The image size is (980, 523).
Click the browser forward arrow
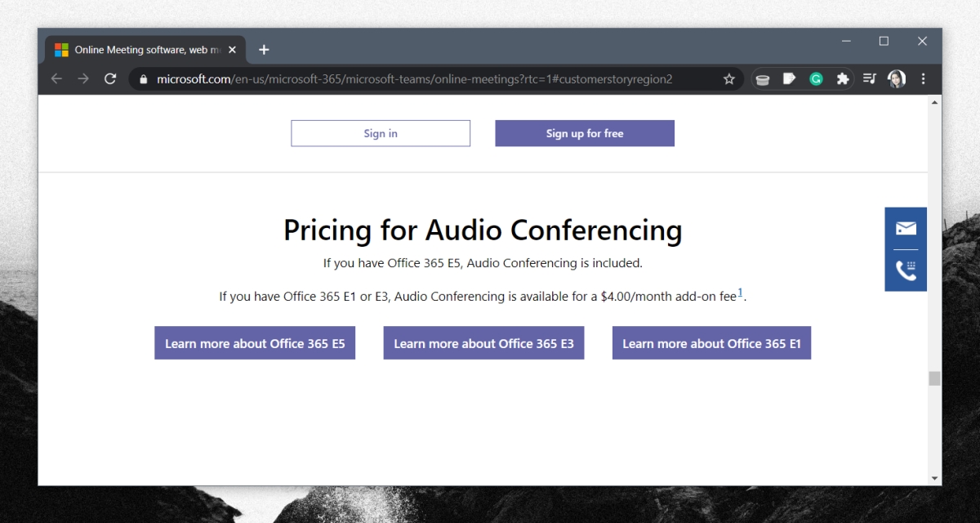click(83, 79)
